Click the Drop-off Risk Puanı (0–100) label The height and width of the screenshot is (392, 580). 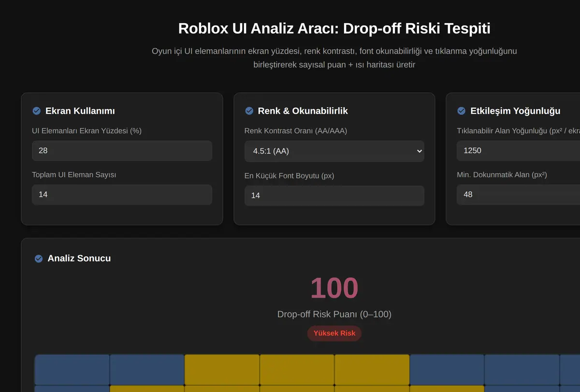point(334,314)
